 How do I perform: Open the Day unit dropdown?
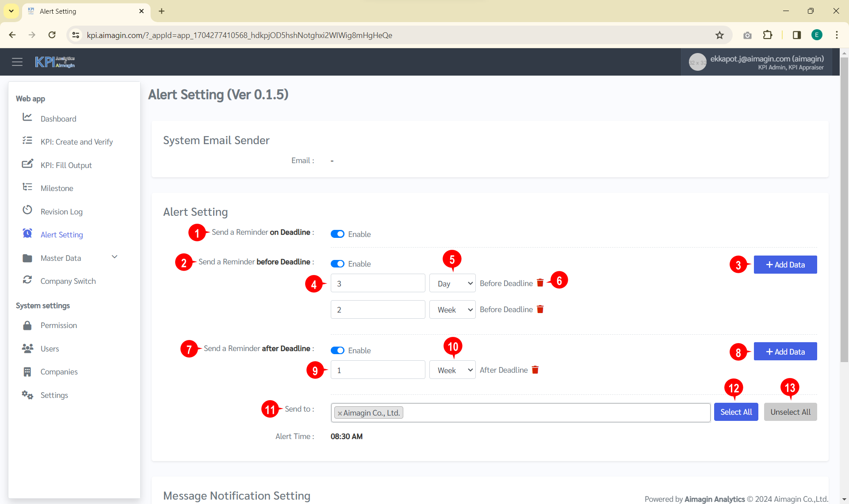[x=452, y=283]
